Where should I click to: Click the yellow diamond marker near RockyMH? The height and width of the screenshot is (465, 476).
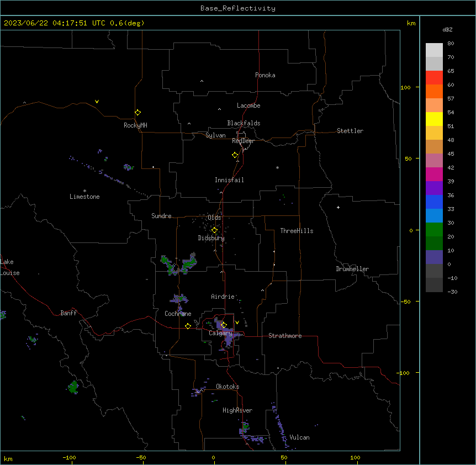137,112
